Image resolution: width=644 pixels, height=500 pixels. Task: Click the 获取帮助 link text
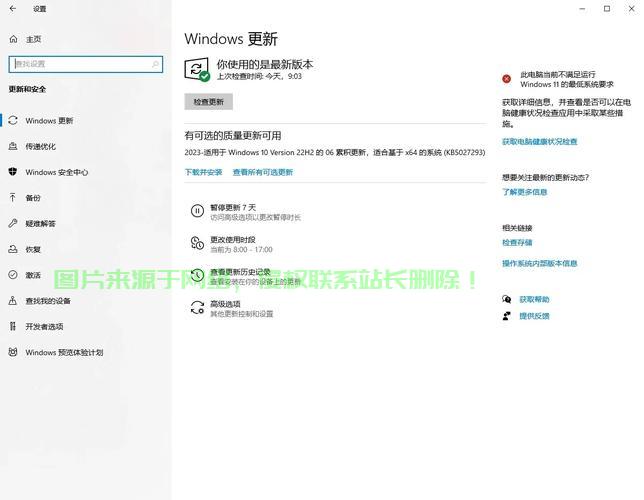(534, 299)
